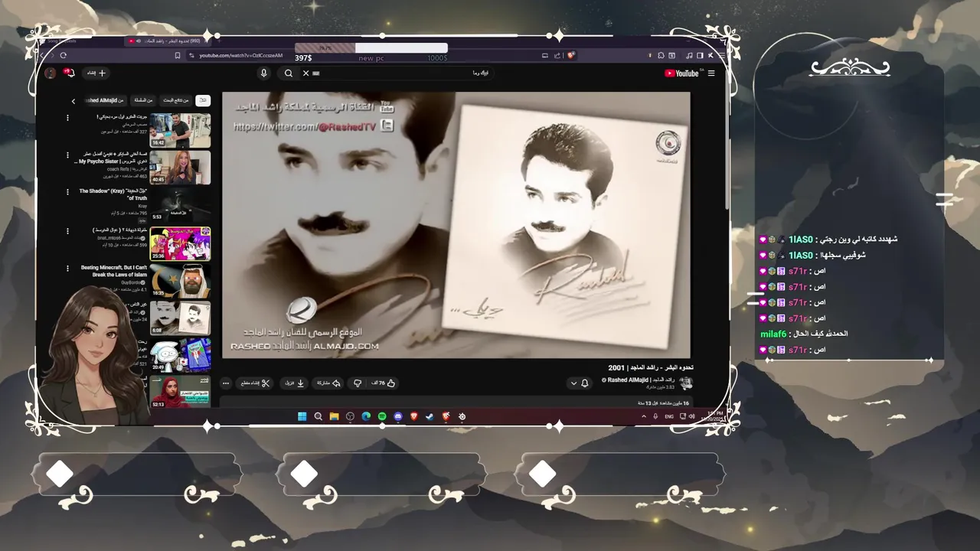Reload the page with browser refresh icon

pos(63,55)
